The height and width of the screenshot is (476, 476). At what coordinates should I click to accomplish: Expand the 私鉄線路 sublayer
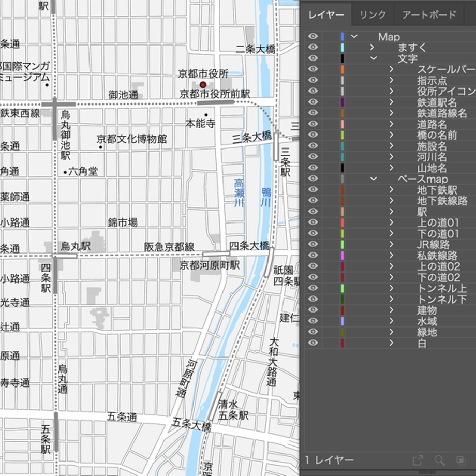tap(392, 255)
